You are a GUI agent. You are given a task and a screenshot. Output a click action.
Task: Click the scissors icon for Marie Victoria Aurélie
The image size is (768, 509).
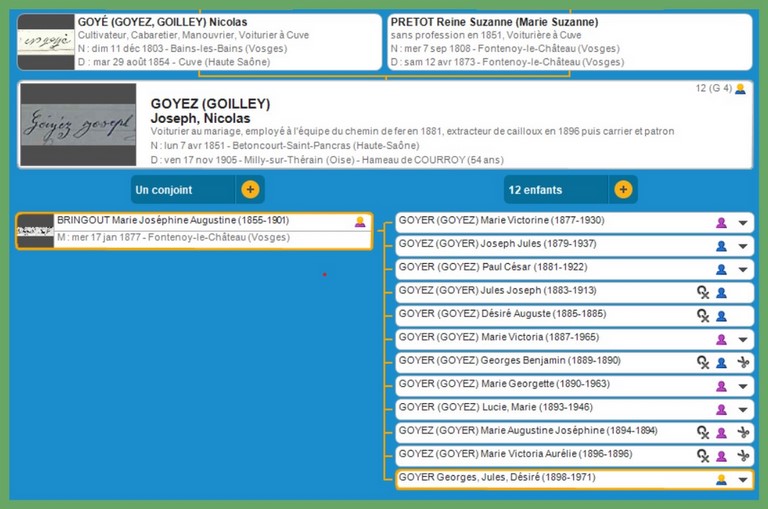pyautogui.click(x=742, y=456)
